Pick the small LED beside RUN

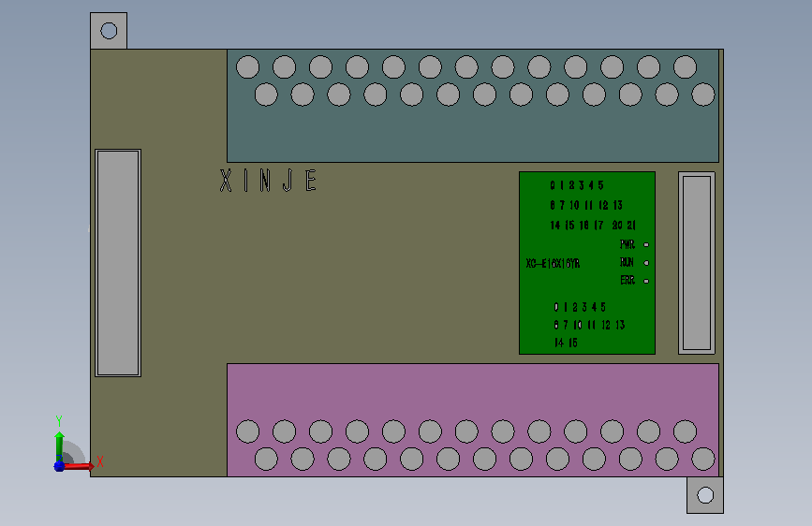pos(646,263)
